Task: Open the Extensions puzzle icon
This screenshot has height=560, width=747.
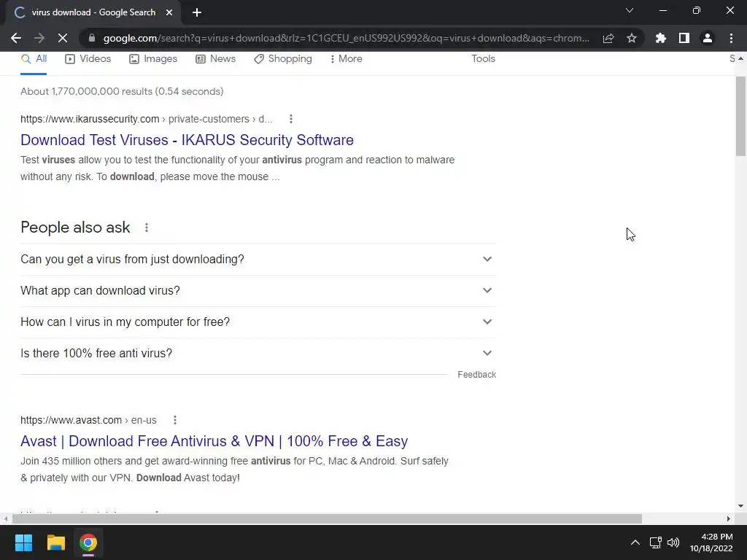Action: [x=661, y=38]
